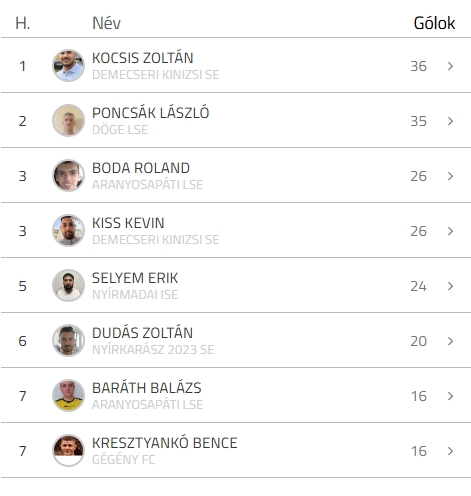Open the KISS KEVIN player name link
This screenshot has height=496, width=471.
pyautogui.click(x=128, y=223)
